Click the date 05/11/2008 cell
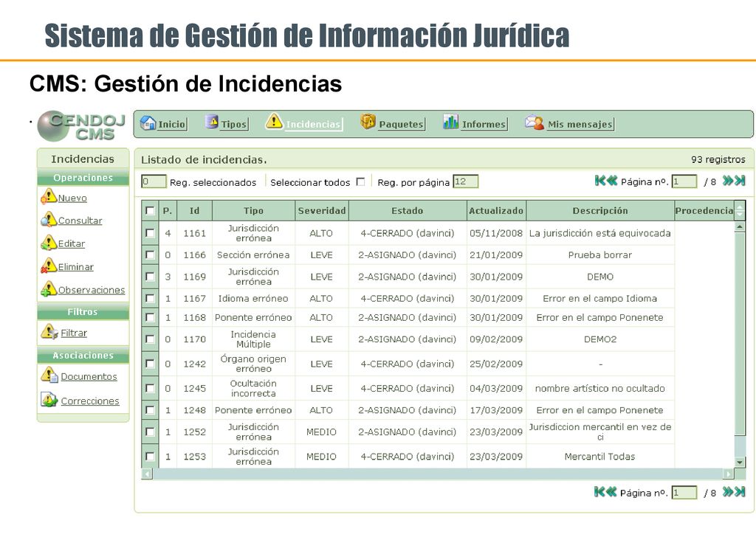 496,233
